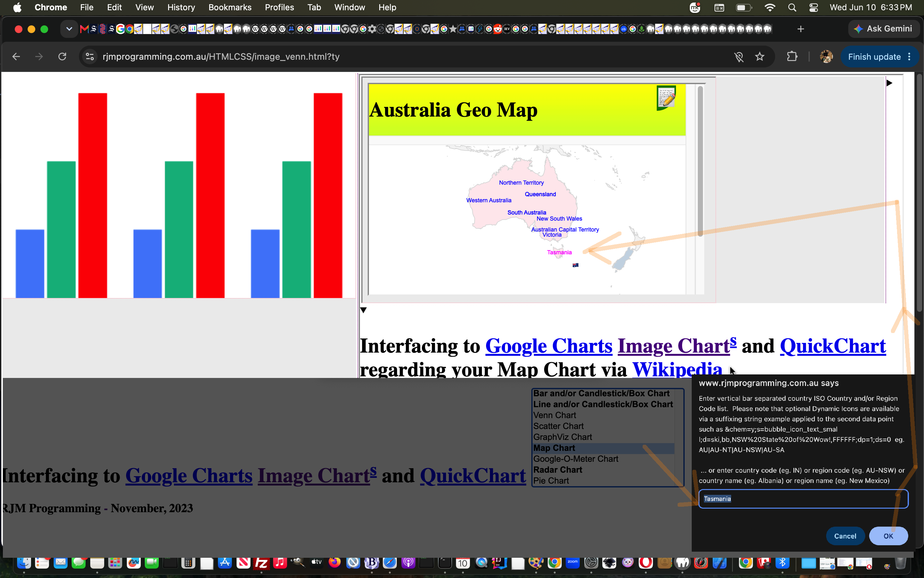Click the Queensland label on the map
The image size is (924, 578).
(x=540, y=194)
